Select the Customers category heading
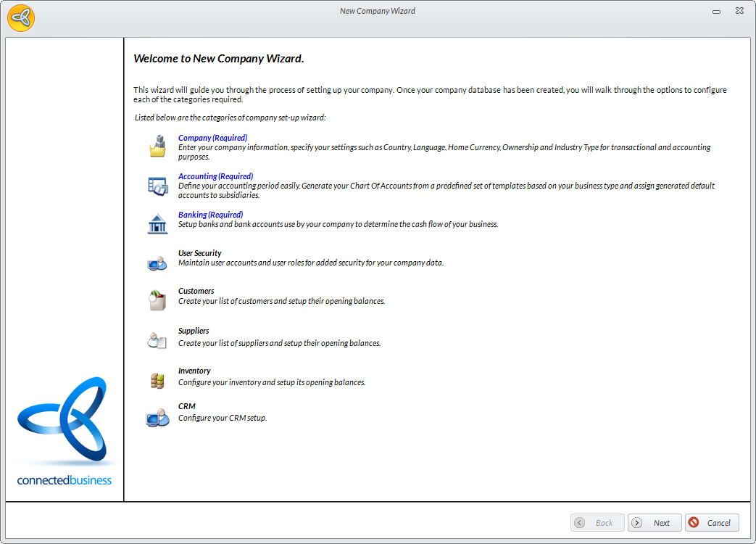This screenshot has height=544, width=756. [196, 291]
